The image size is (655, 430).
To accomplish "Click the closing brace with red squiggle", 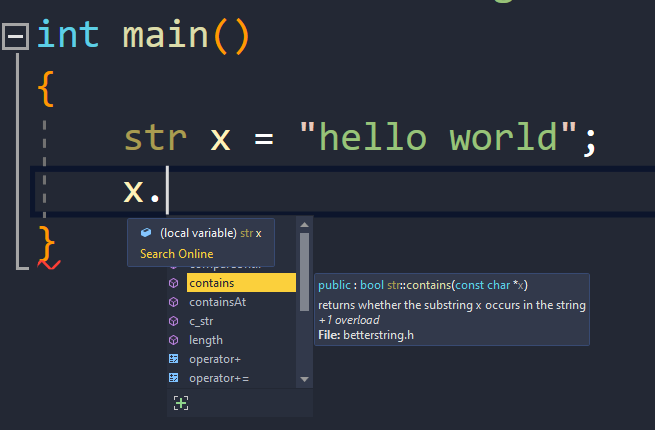I will coord(47,244).
